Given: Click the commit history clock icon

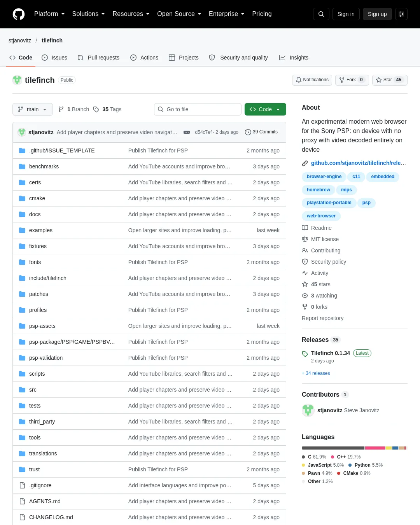Looking at the screenshot, I should click(x=248, y=132).
